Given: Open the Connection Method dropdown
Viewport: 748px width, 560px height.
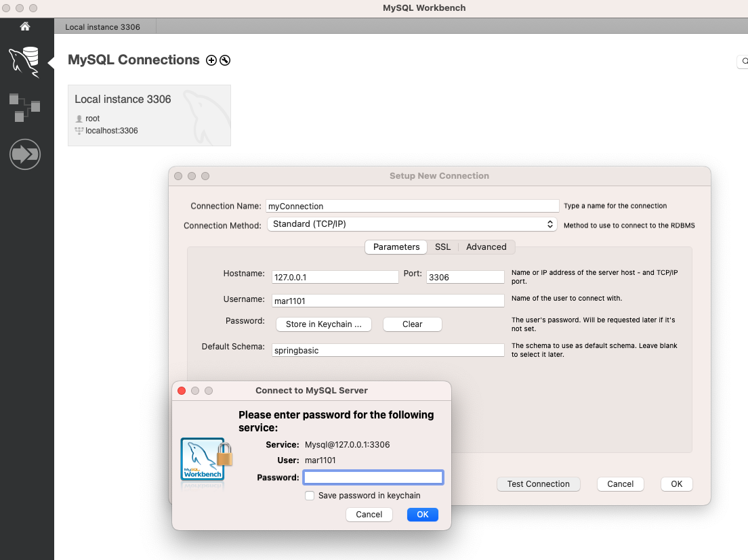Looking at the screenshot, I should click(x=412, y=224).
